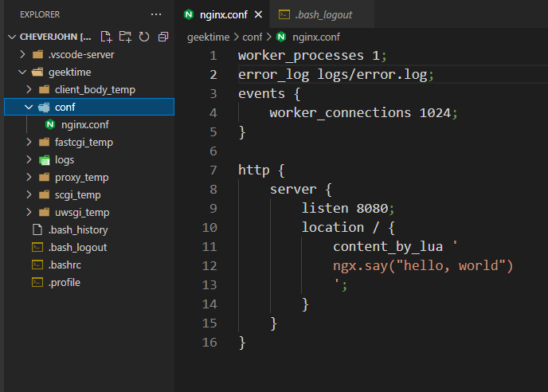The image size is (548, 392).
Task: Click conf in the breadcrumb path
Action: coord(252,37)
